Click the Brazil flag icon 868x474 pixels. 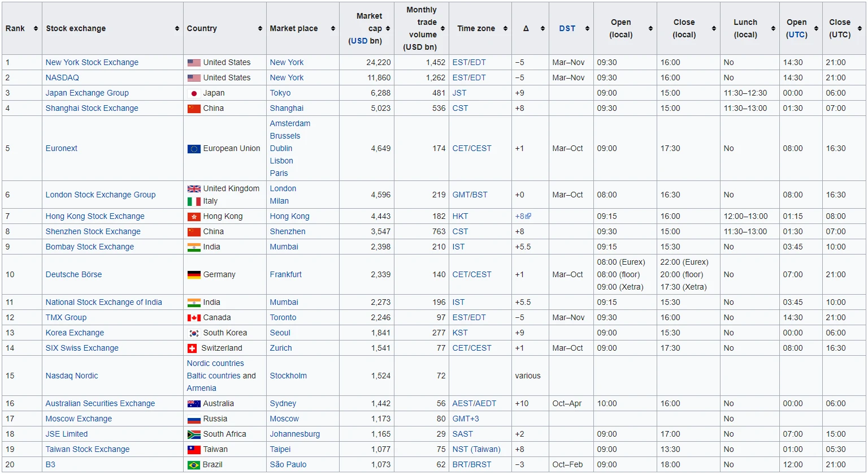tap(194, 465)
